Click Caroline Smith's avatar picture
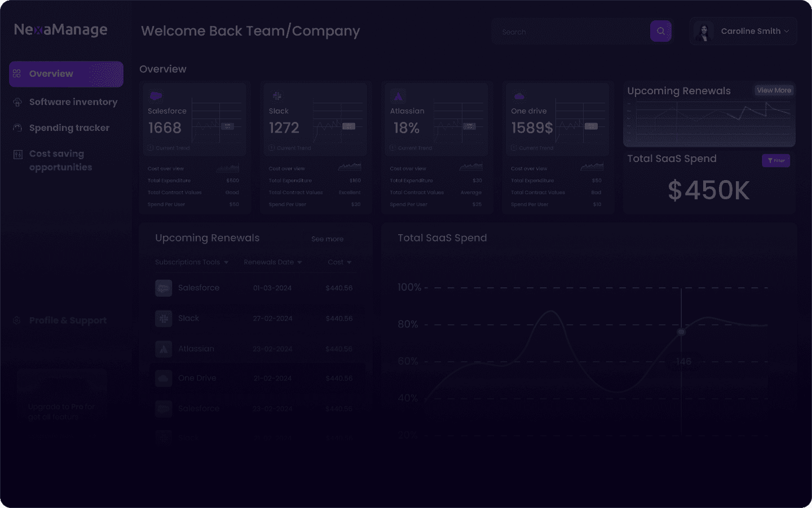 pos(704,32)
